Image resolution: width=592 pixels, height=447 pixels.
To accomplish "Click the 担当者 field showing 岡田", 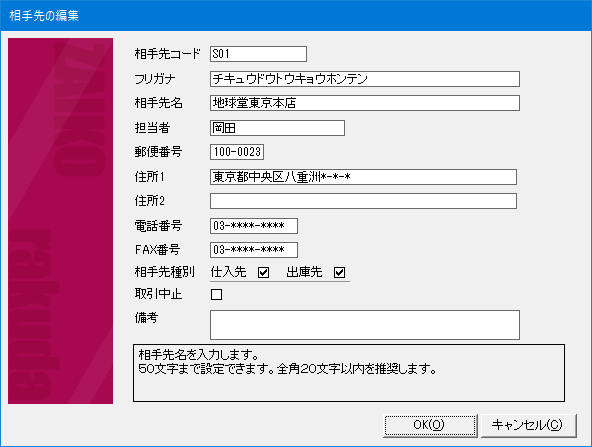I will coord(277,128).
